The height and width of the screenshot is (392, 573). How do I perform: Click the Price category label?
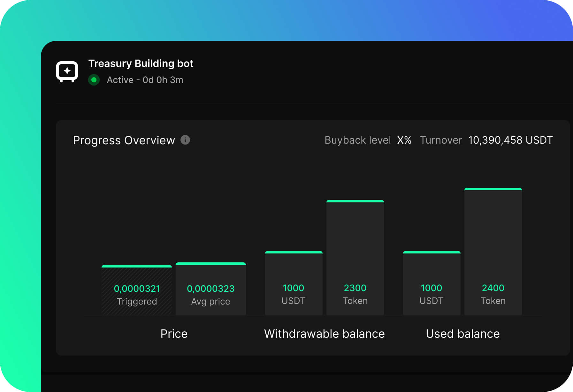tap(174, 334)
